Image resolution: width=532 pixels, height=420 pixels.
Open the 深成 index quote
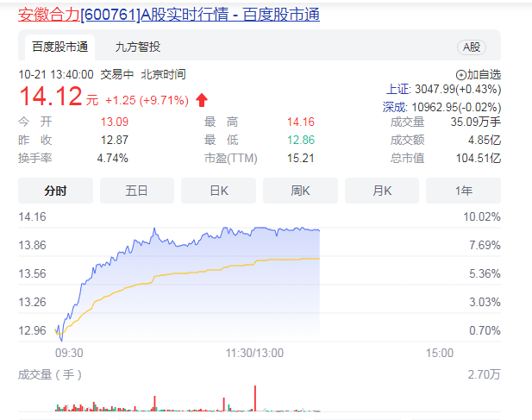tap(441, 107)
